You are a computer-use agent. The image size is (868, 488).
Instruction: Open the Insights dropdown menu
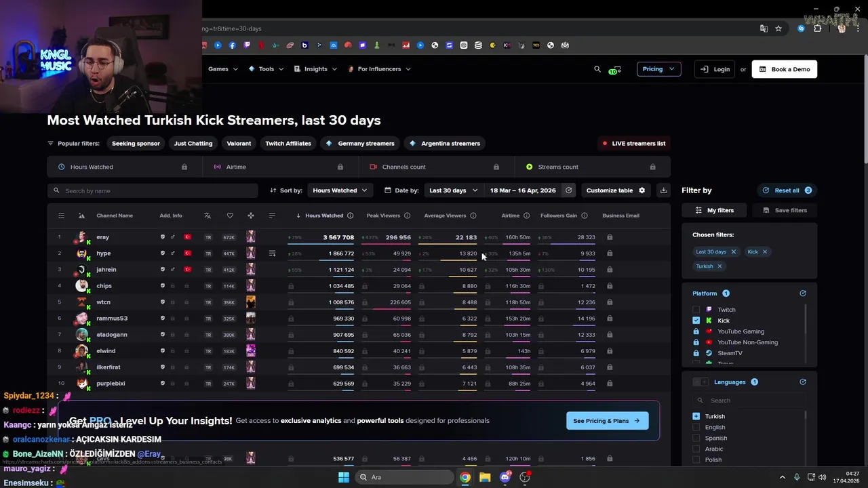[315, 69]
